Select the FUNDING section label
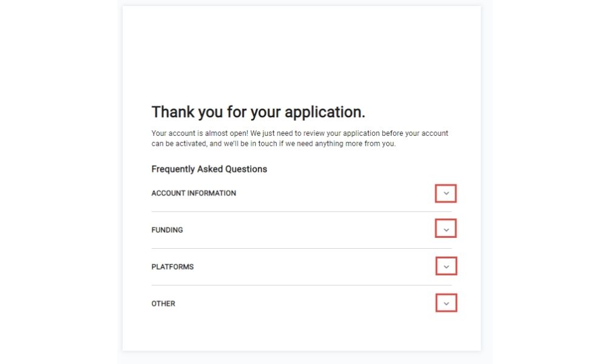The height and width of the screenshot is (364, 607). click(167, 230)
